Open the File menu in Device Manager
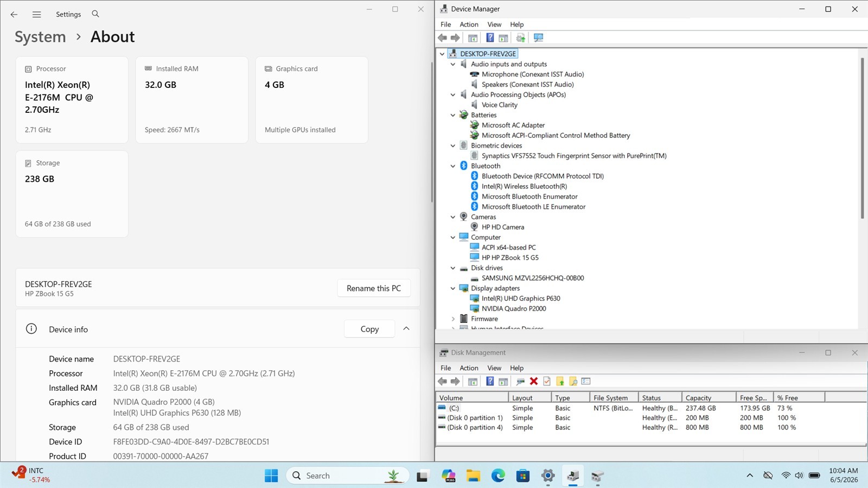This screenshot has width=868, height=488. 446,24
